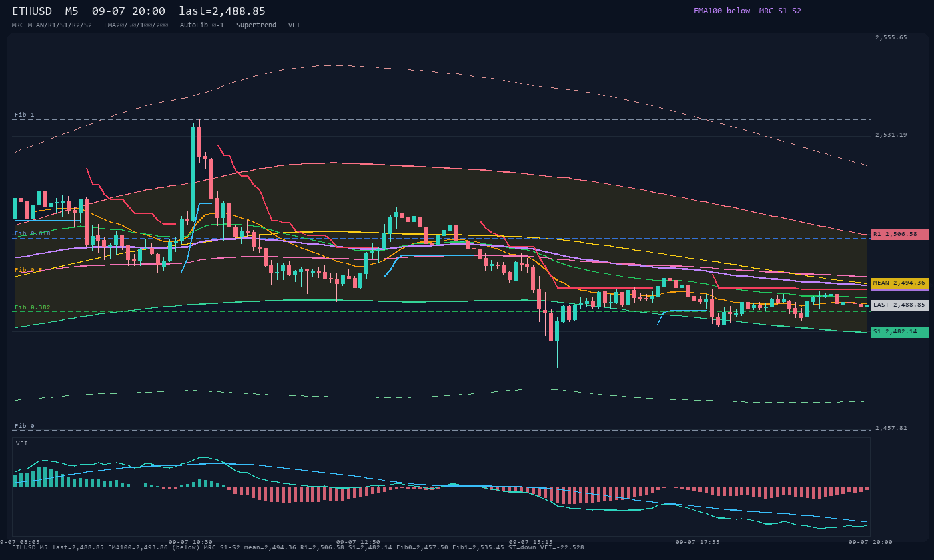Click the 2,531.19 price axis label
The width and height of the screenshot is (934, 560).
click(x=891, y=135)
